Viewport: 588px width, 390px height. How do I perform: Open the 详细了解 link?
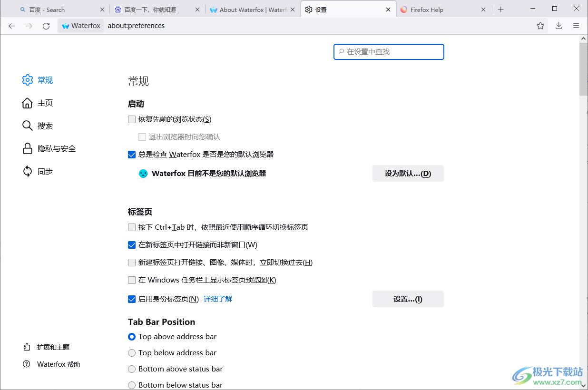pos(218,299)
